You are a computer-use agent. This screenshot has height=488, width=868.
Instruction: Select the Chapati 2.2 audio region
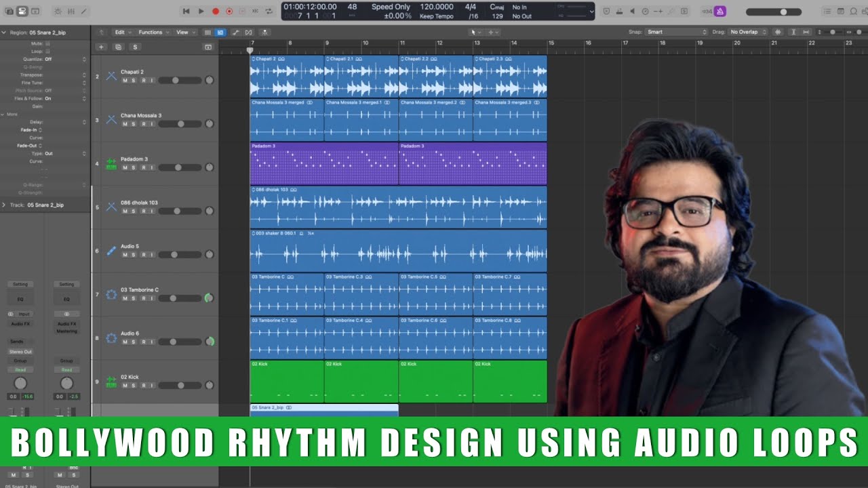tap(435, 77)
